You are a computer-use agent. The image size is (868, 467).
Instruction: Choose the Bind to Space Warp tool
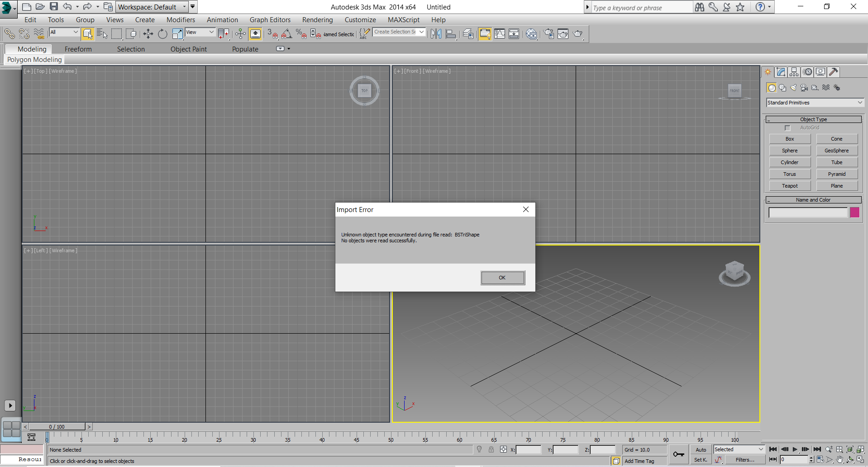(x=39, y=33)
